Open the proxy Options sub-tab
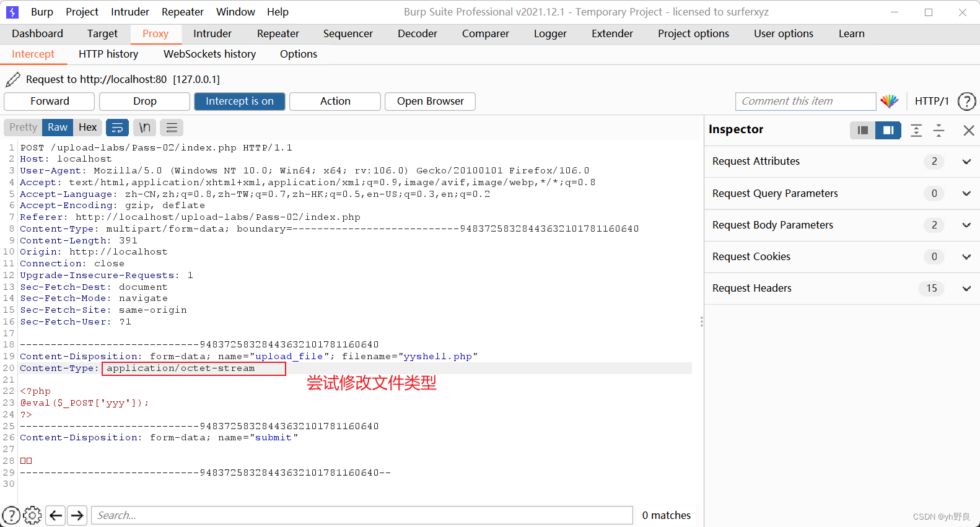Viewport: 980px width, 527px height. (299, 54)
